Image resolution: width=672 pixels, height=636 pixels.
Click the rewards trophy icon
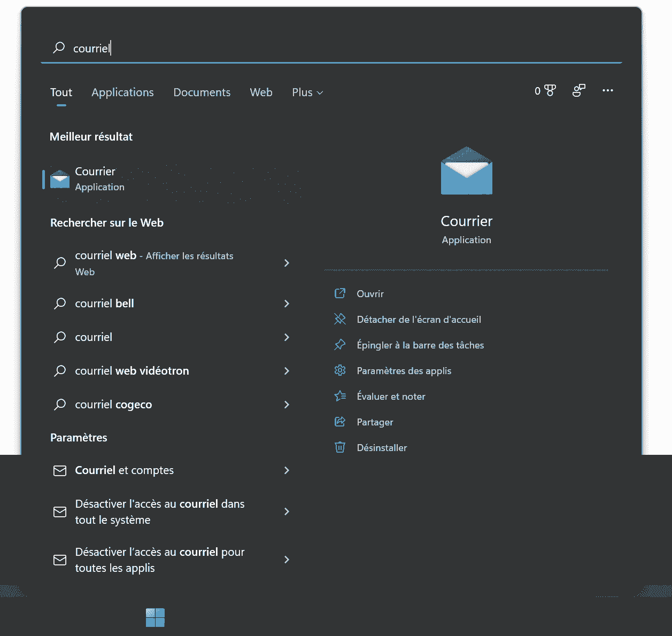coord(550,91)
